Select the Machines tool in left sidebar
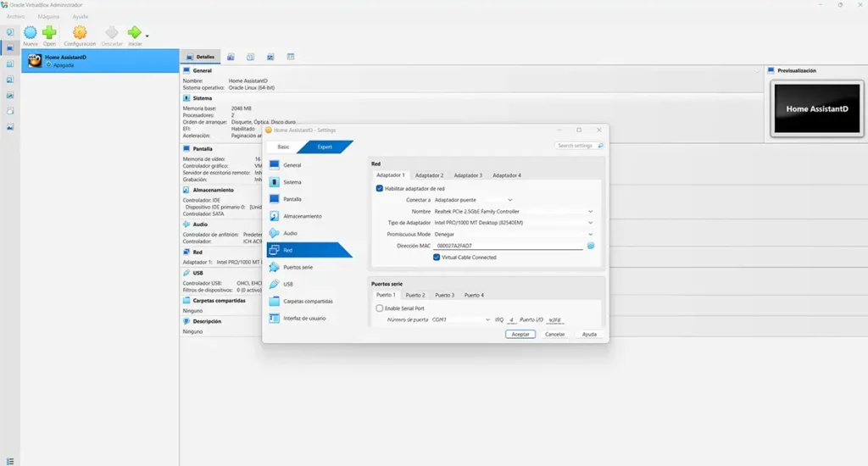The image size is (868, 466). coord(10,47)
